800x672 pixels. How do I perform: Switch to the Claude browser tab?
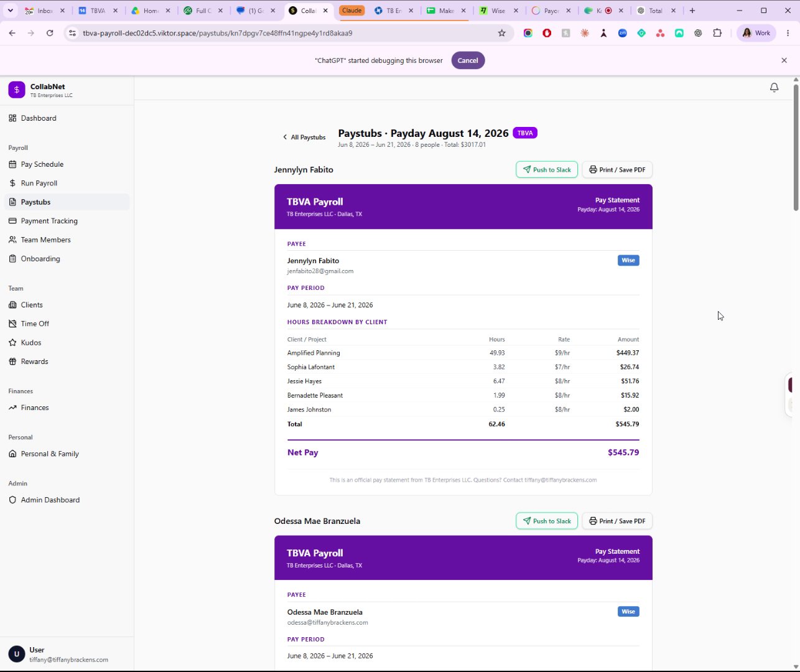352,11
